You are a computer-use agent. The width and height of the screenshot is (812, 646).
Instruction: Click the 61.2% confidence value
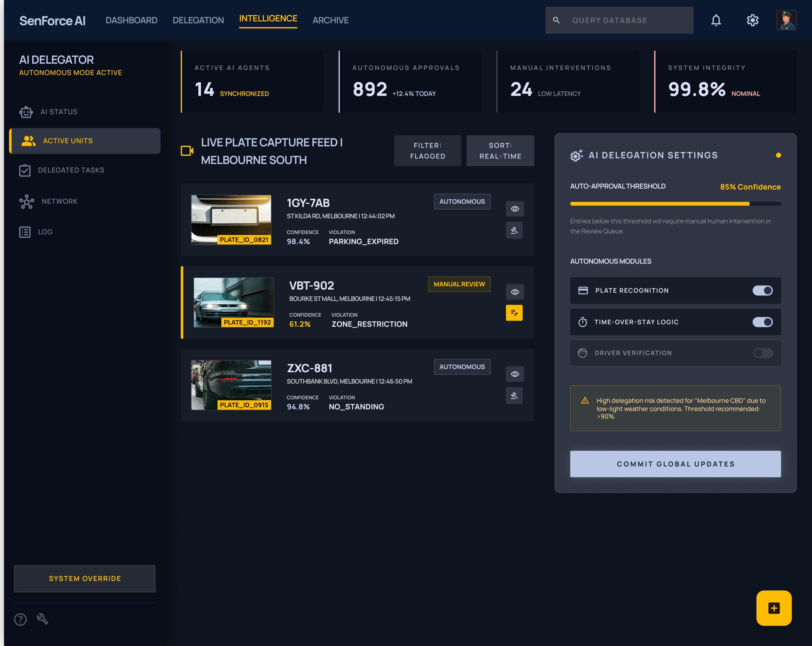(x=300, y=324)
